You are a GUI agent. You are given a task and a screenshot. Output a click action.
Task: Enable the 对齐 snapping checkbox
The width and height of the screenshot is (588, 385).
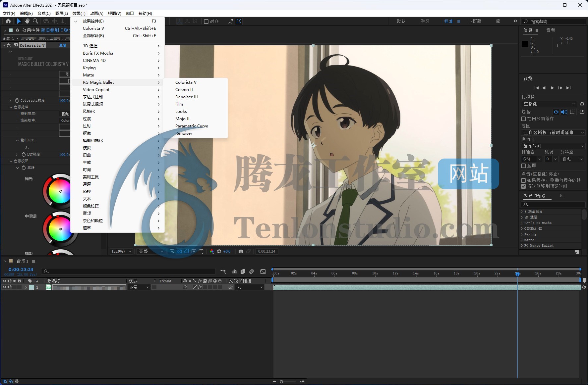pos(206,21)
